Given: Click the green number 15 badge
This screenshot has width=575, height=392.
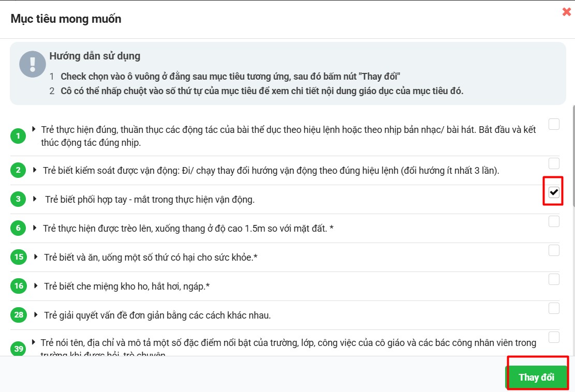Looking at the screenshot, I should click(x=19, y=257).
